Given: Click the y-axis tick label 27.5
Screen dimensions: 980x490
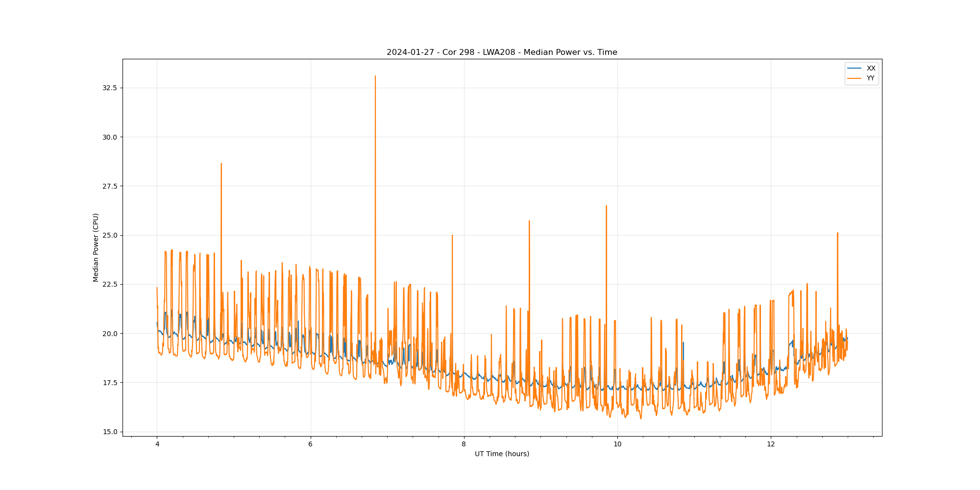Looking at the screenshot, I should pyautogui.click(x=110, y=186).
